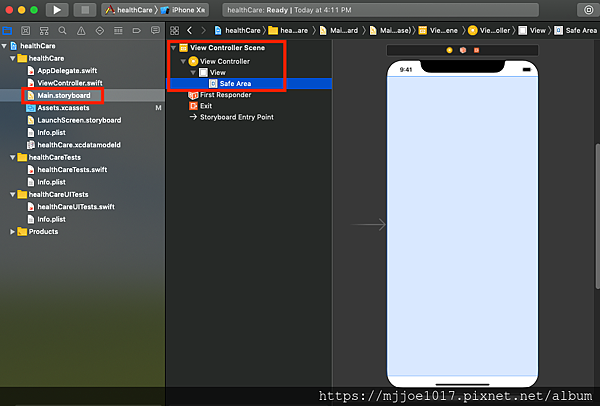Open the Project navigator folder icon
600x406 pixels.
click(x=7, y=31)
